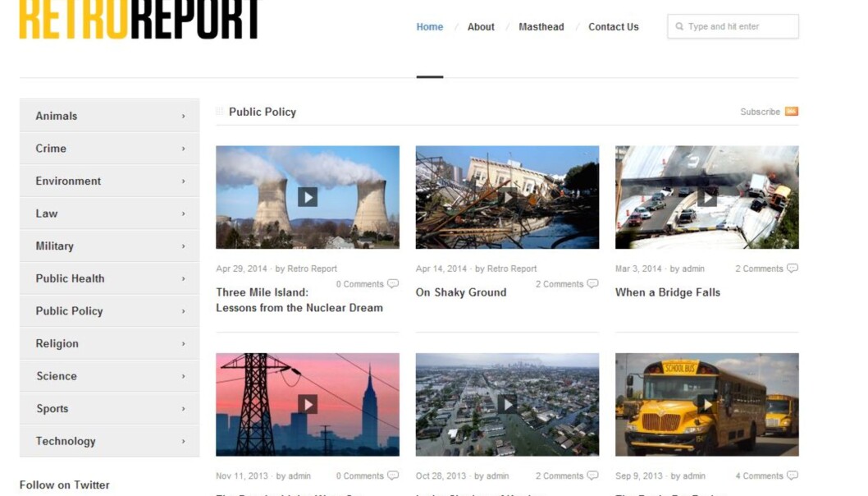Screen dimensions: 868x496
Task: Go to Contact Us
Action: [614, 26]
